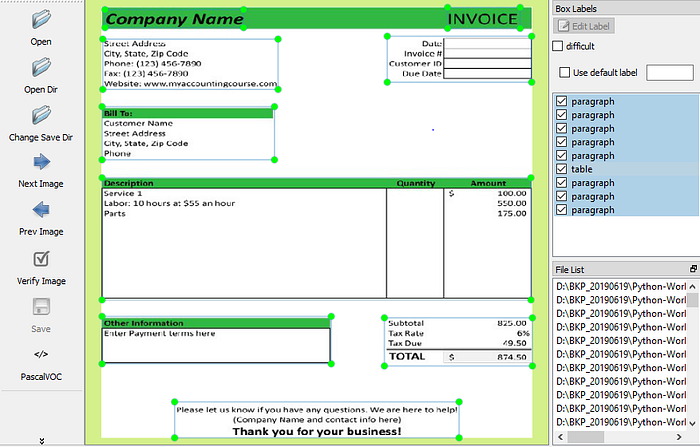Uncheck the first paragraph checkbox in Box Labels
The width and height of the screenshot is (700, 447).
coord(562,101)
